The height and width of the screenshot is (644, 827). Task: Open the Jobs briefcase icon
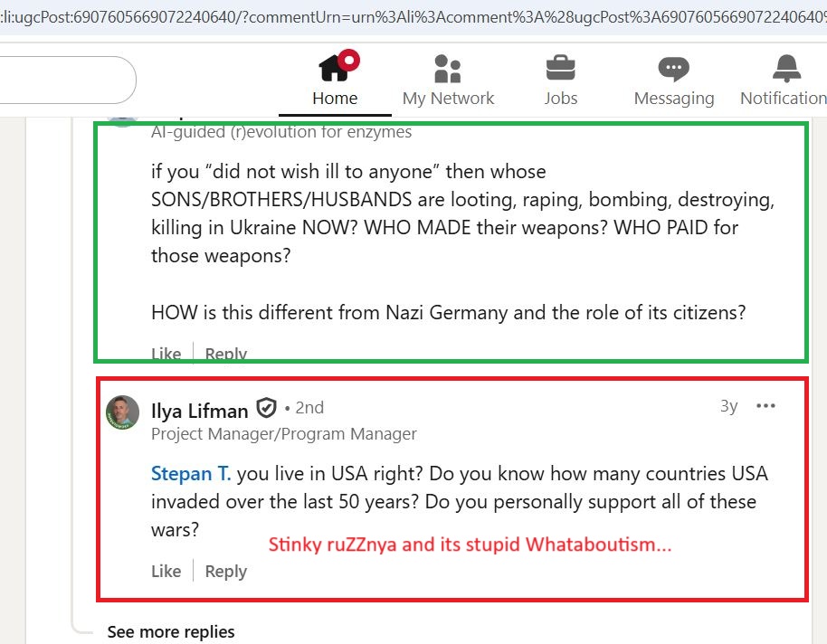pyautogui.click(x=561, y=69)
